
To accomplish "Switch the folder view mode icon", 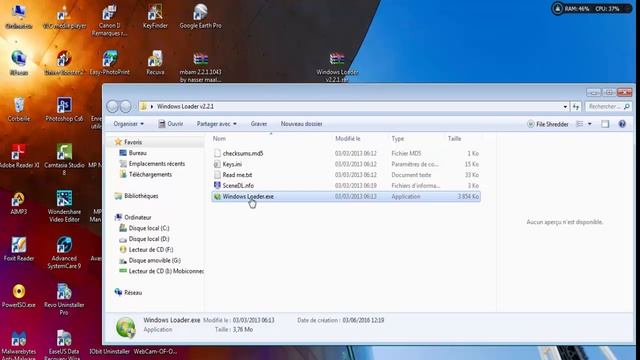I will [580, 124].
